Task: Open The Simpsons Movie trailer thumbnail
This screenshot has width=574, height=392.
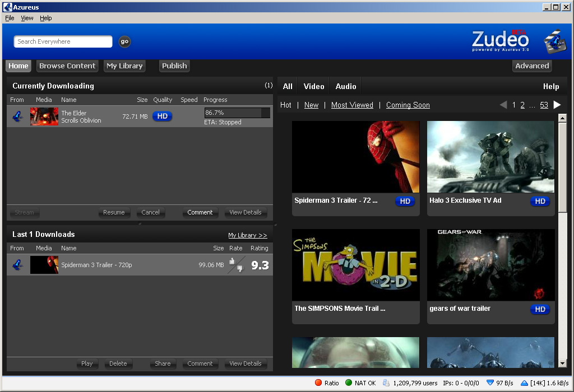Action: point(355,265)
